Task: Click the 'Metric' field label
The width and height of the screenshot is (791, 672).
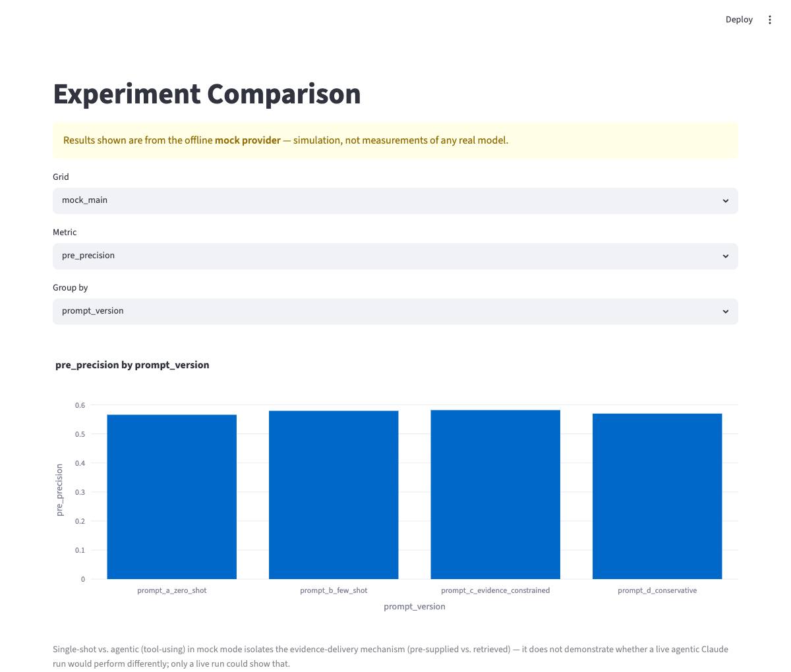Action: (65, 232)
